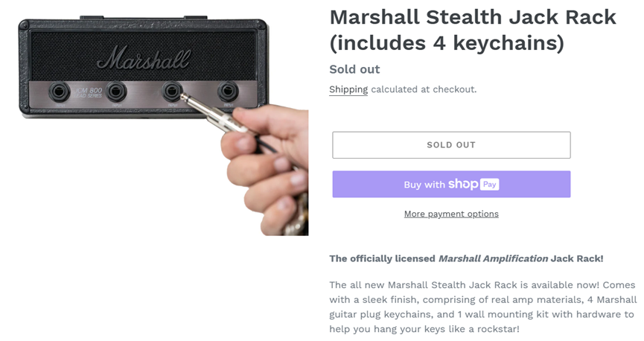Screen dimensions: 644x341
Task: Click the Marshall script logo on the amp
Action: click(x=142, y=58)
